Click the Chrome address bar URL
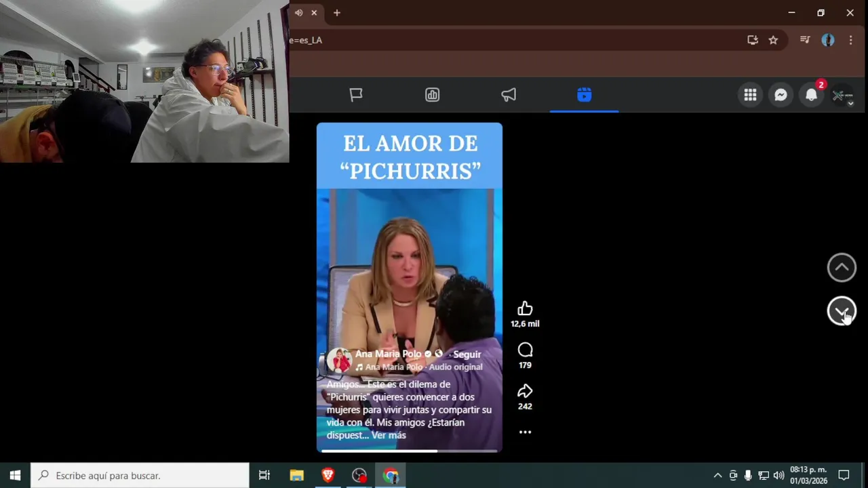The height and width of the screenshot is (488, 868). point(306,40)
